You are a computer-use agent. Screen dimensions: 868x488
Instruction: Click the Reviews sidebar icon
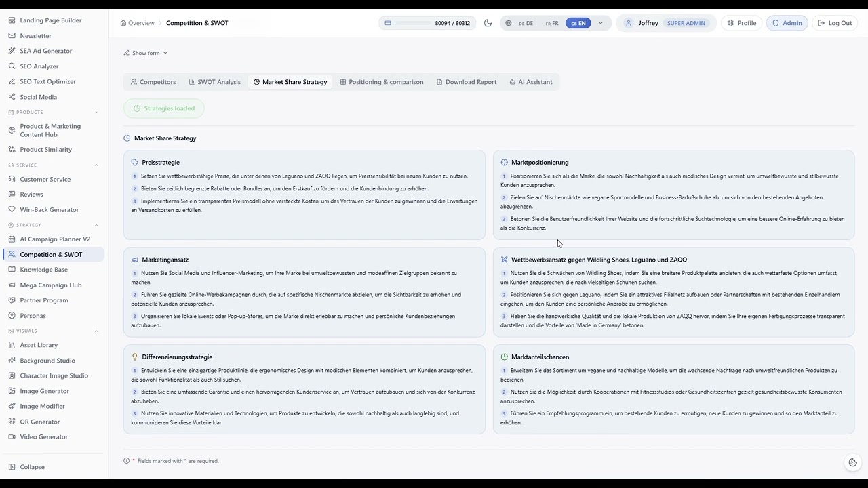click(12, 195)
